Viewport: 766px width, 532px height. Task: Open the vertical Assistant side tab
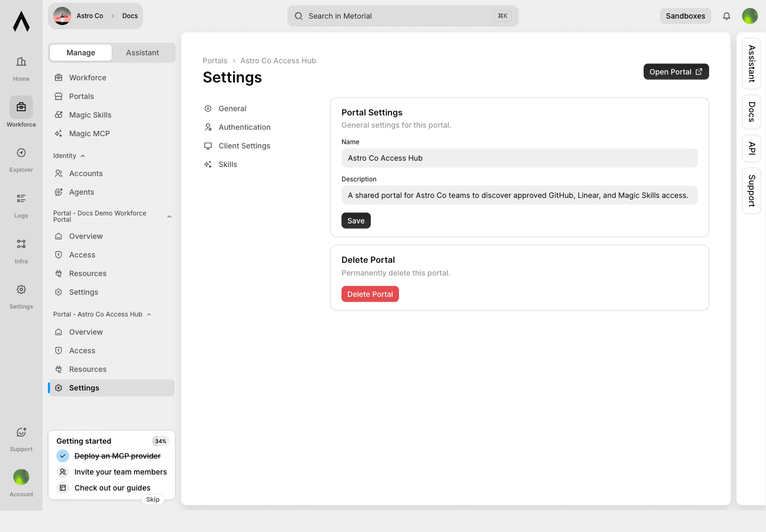click(x=752, y=63)
